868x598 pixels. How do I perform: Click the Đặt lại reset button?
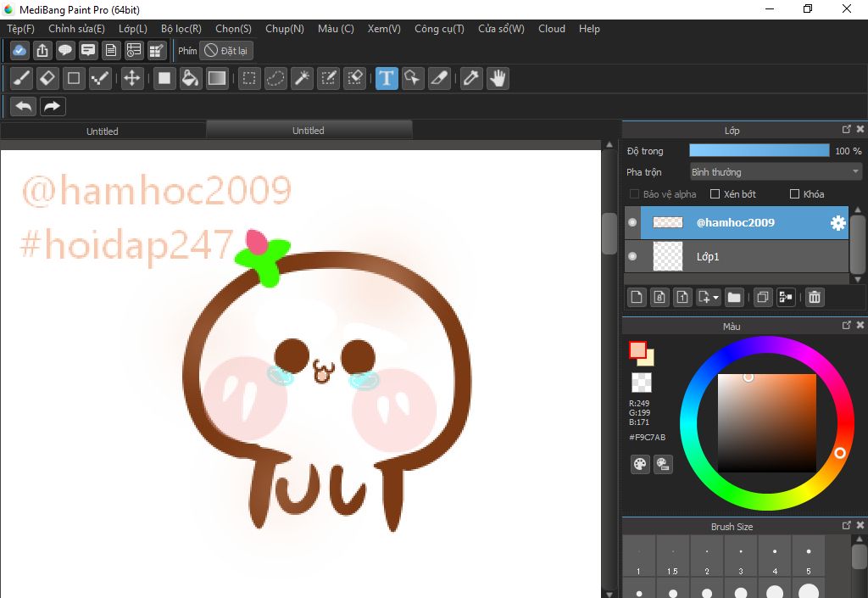(226, 51)
